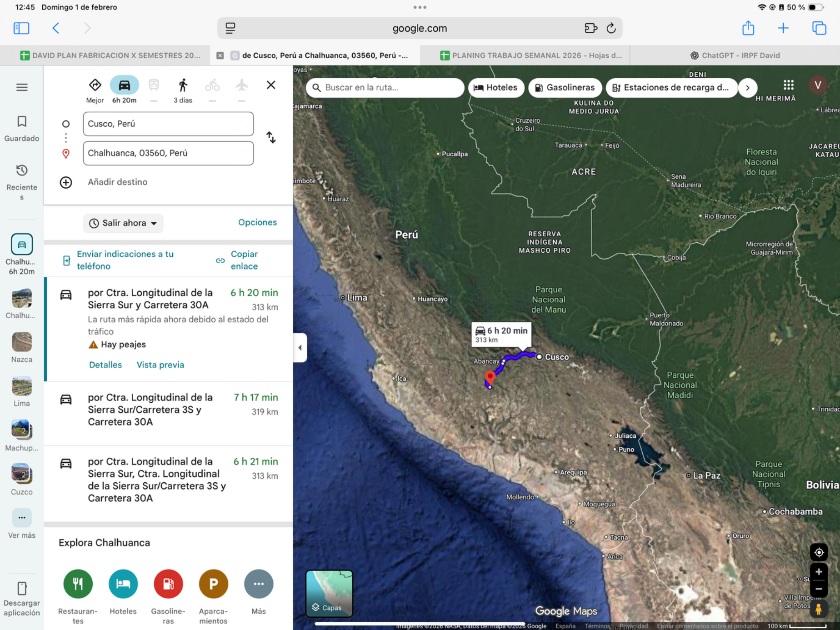Open Street View pegman
The width and height of the screenshot is (840, 630).
point(819,609)
